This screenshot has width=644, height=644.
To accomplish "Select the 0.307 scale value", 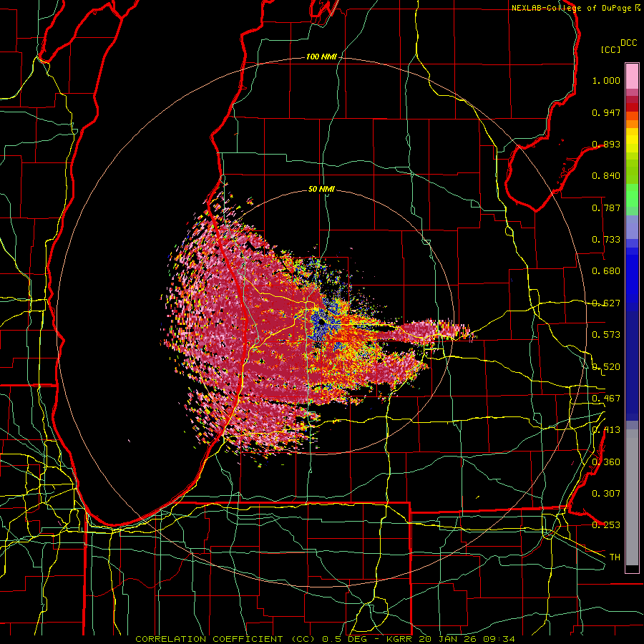I will point(606,494).
